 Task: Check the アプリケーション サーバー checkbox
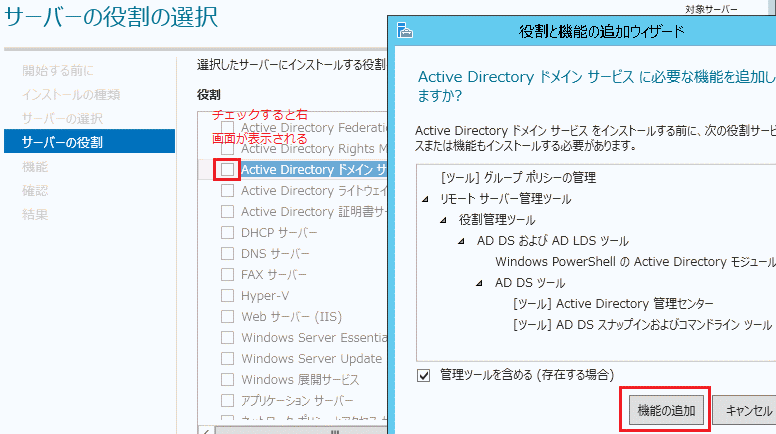[x=227, y=400]
